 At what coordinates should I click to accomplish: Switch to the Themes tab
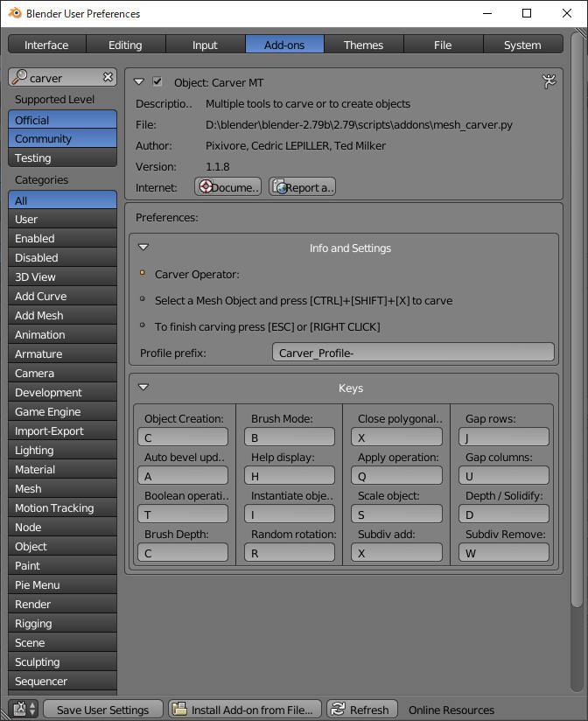(x=364, y=45)
